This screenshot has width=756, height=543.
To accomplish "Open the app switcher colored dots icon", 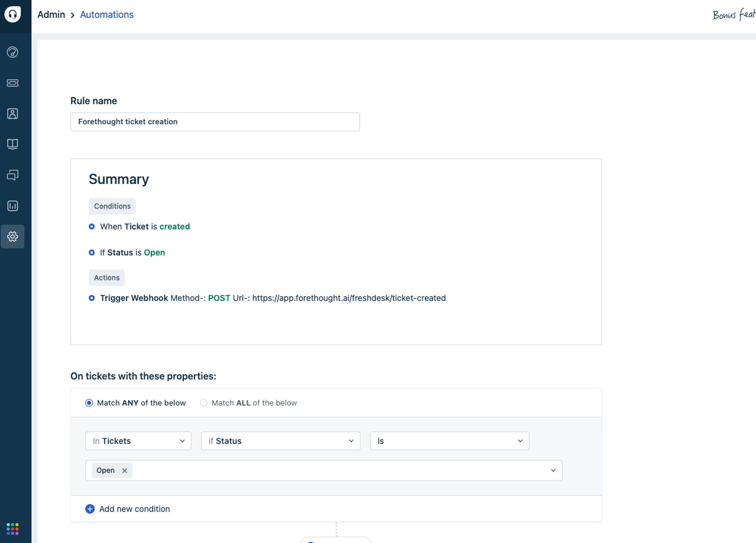I will click(x=12, y=529).
